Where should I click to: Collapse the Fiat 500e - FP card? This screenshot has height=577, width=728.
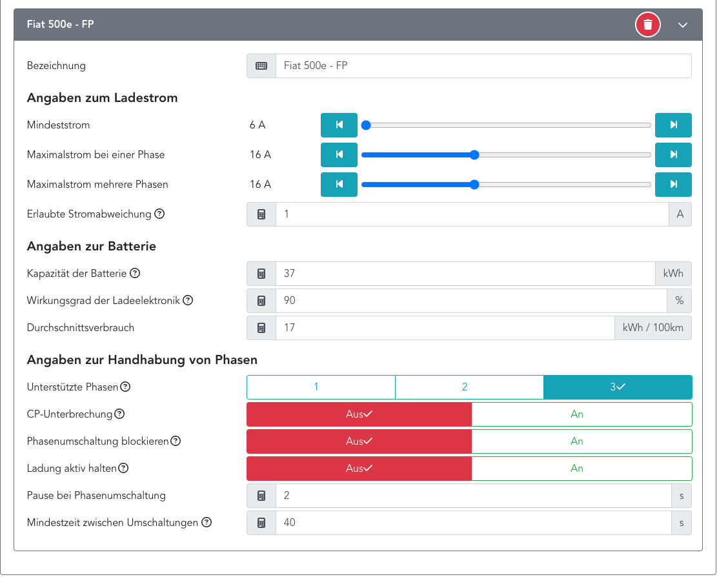coord(683,25)
